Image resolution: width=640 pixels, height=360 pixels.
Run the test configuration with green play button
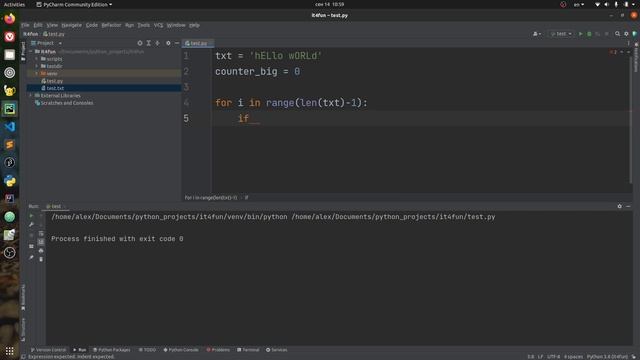click(x=580, y=34)
